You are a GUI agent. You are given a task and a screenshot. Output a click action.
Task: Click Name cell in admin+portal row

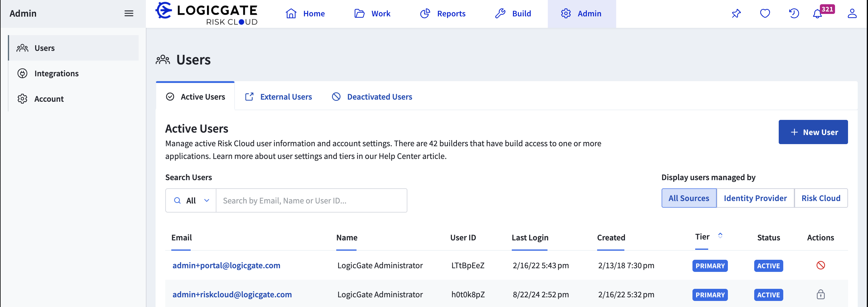click(x=380, y=266)
